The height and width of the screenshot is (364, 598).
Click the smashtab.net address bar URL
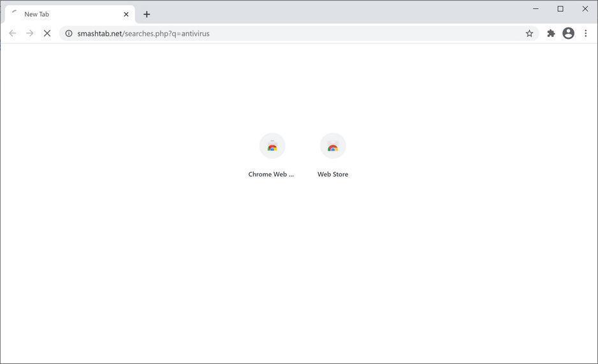143,34
